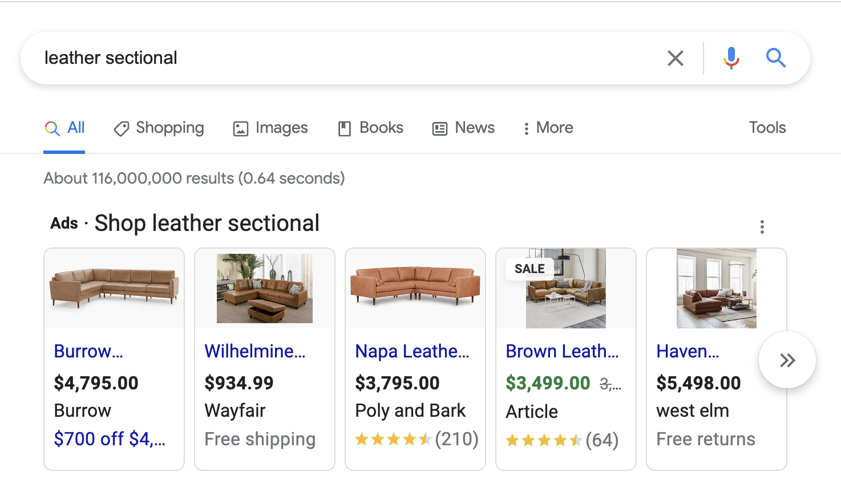Go to the Books tab
The height and width of the screenshot is (504, 841).
point(371,128)
